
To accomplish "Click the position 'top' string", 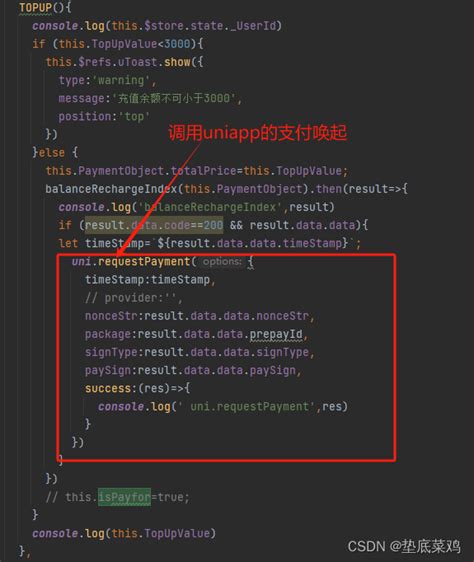I will [134, 116].
